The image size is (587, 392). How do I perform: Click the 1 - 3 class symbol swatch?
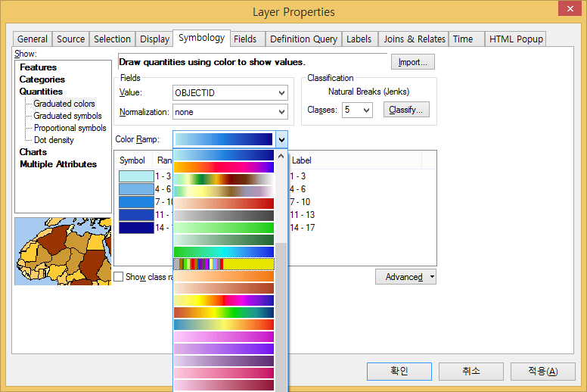pos(136,176)
